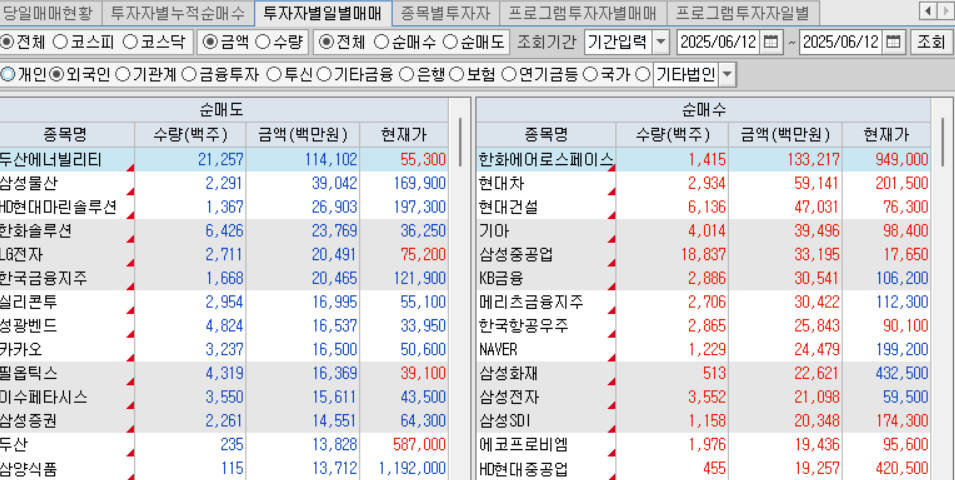
Task: Select 카카오 stock row
Action: pos(224,350)
